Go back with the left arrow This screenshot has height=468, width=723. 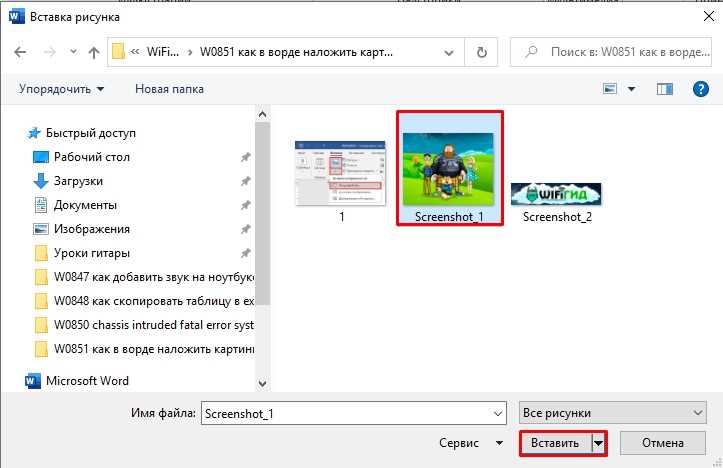(20, 52)
